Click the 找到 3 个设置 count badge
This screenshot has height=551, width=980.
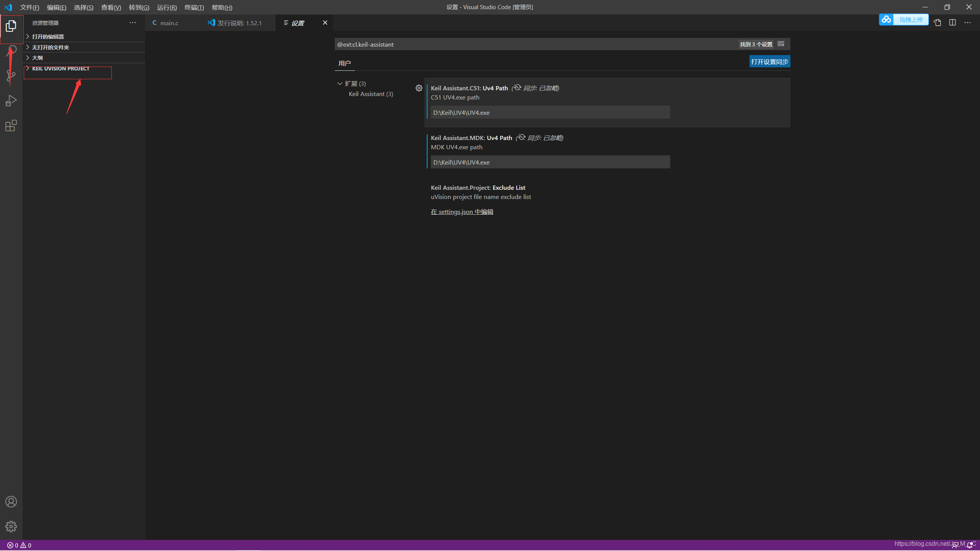coord(756,44)
